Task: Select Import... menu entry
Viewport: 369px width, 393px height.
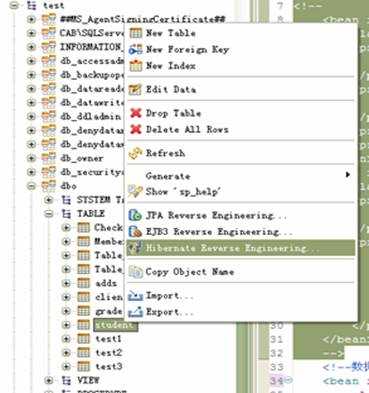Action: click(x=240, y=295)
